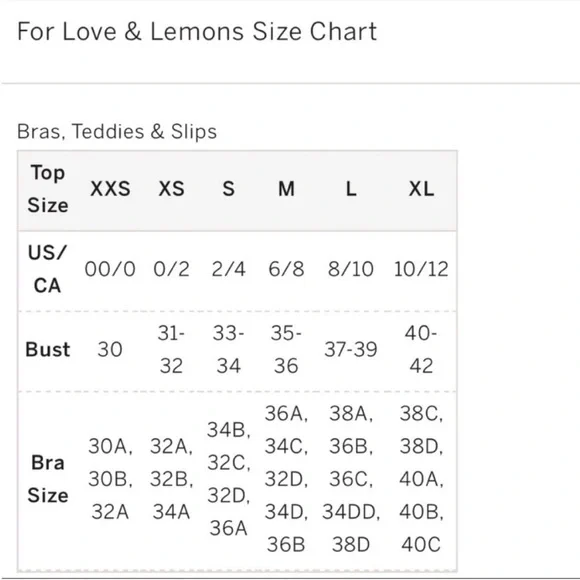Select the 34DD bra size entry
The image size is (580, 580).
(x=351, y=512)
